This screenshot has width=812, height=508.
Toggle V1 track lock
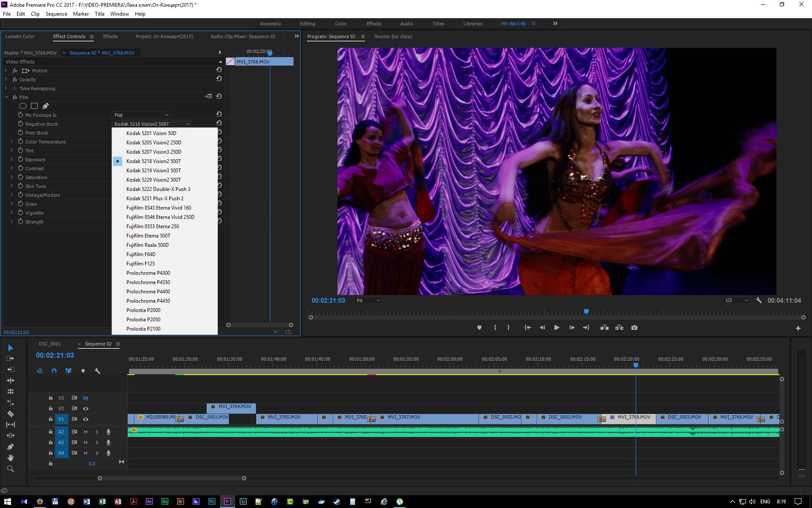(x=51, y=419)
